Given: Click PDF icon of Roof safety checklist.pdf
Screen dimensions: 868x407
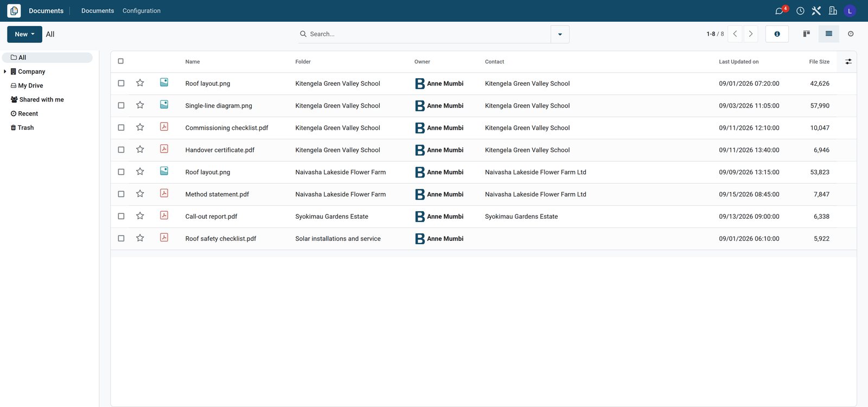Looking at the screenshot, I should point(164,237).
